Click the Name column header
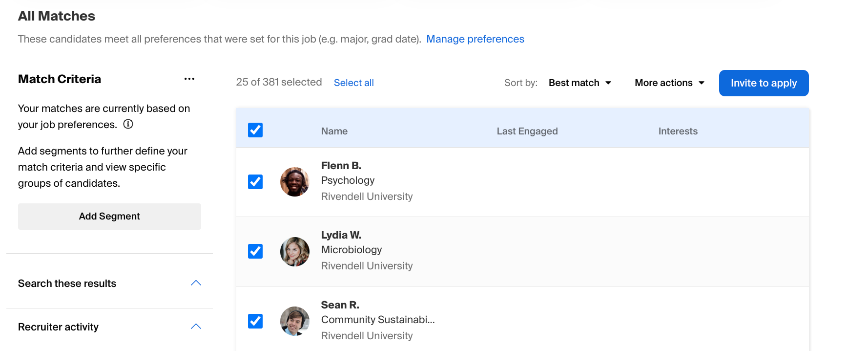The width and height of the screenshot is (868, 351). [x=334, y=131]
